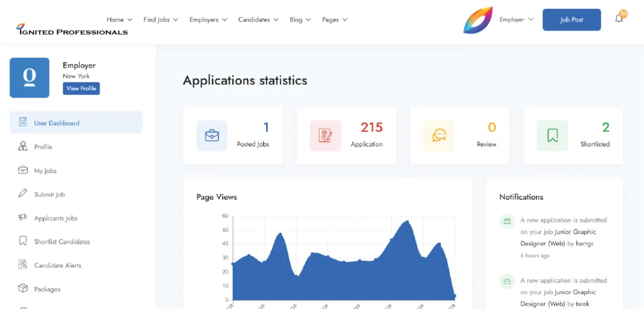Screen dimensions: 644x309
Task: Click the Job Post button
Action: (572, 19)
